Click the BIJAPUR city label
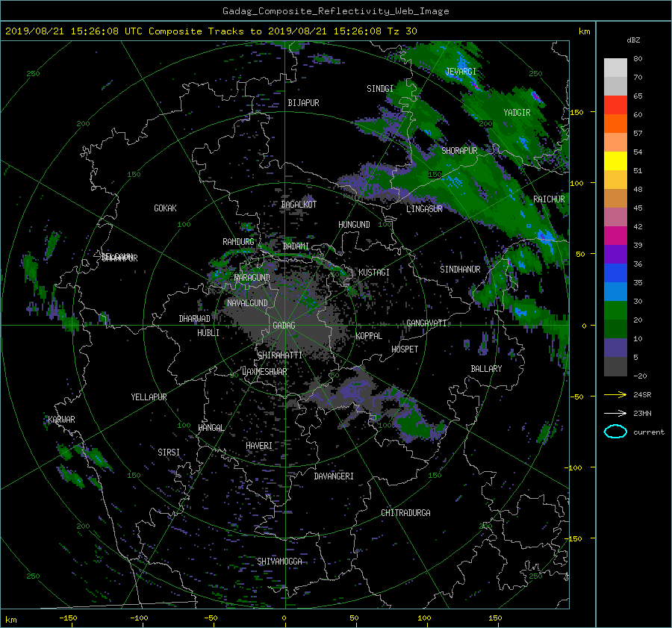672x628 pixels. (x=303, y=103)
